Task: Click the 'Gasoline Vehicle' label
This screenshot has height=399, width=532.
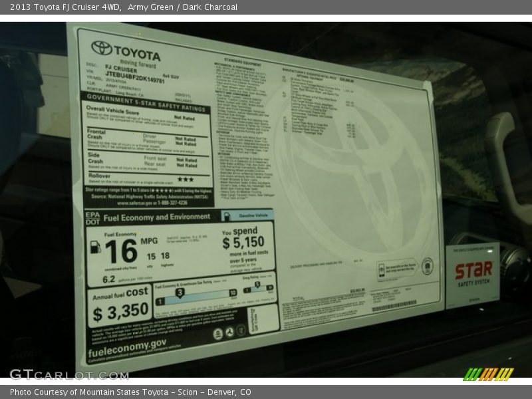Action: 253,215
